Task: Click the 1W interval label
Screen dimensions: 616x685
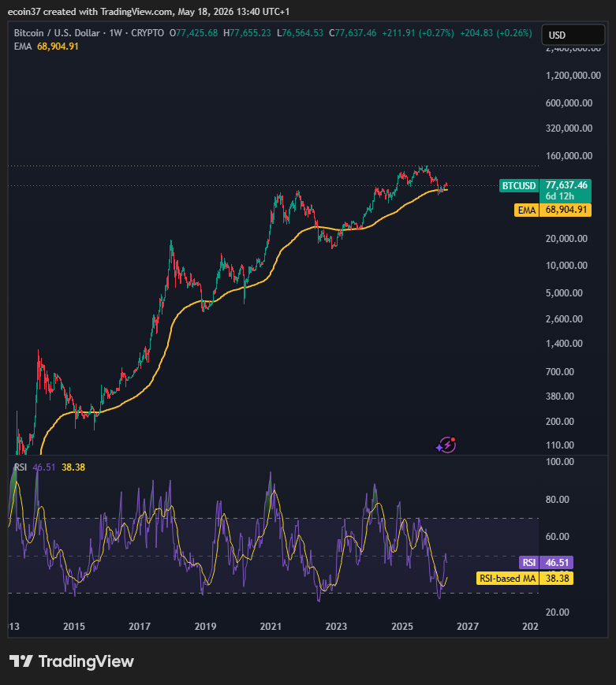Action: pos(115,33)
